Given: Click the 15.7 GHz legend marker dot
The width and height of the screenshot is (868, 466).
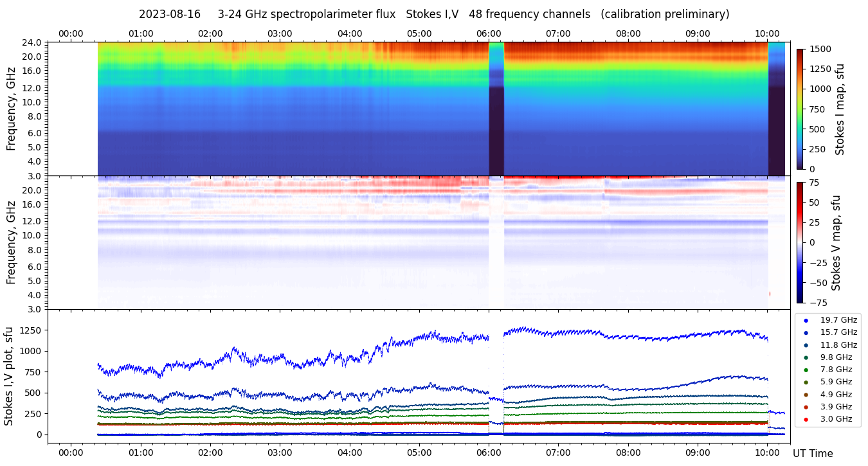Looking at the screenshot, I should [x=806, y=332].
